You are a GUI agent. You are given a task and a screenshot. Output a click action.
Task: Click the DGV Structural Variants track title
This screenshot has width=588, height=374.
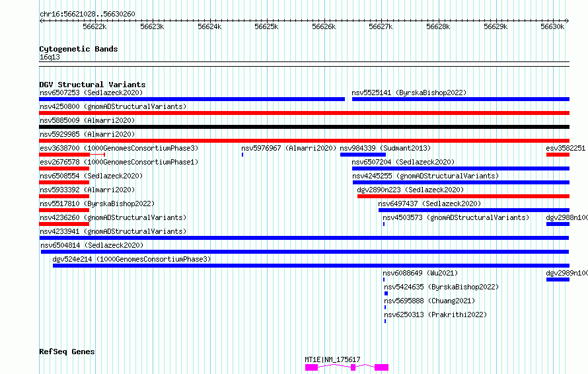click(x=92, y=85)
